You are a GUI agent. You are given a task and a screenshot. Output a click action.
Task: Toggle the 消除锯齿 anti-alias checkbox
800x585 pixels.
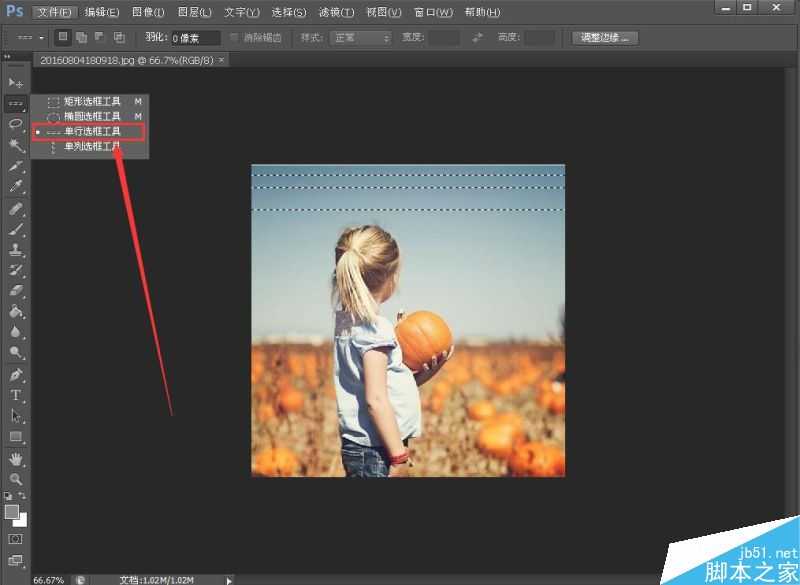click(x=235, y=38)
